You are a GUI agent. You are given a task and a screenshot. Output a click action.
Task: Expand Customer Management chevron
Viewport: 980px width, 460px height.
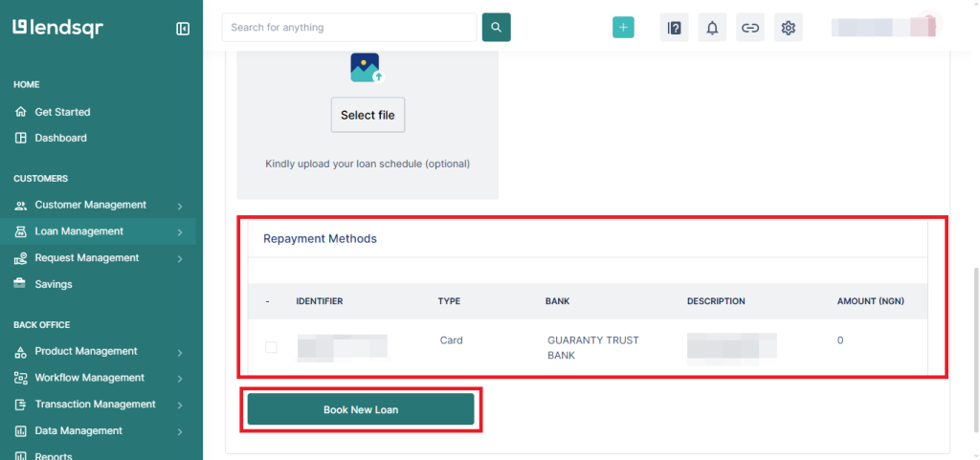pos(179,206)
